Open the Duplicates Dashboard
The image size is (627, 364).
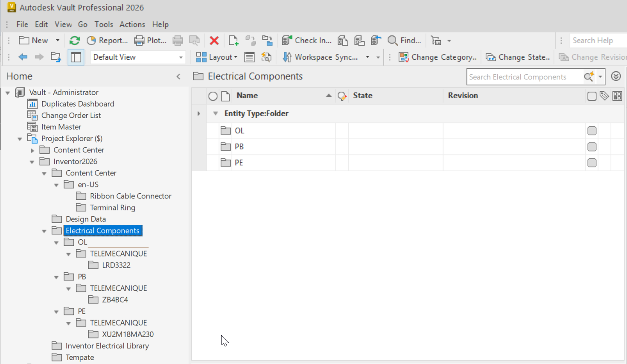coord(78,104)
